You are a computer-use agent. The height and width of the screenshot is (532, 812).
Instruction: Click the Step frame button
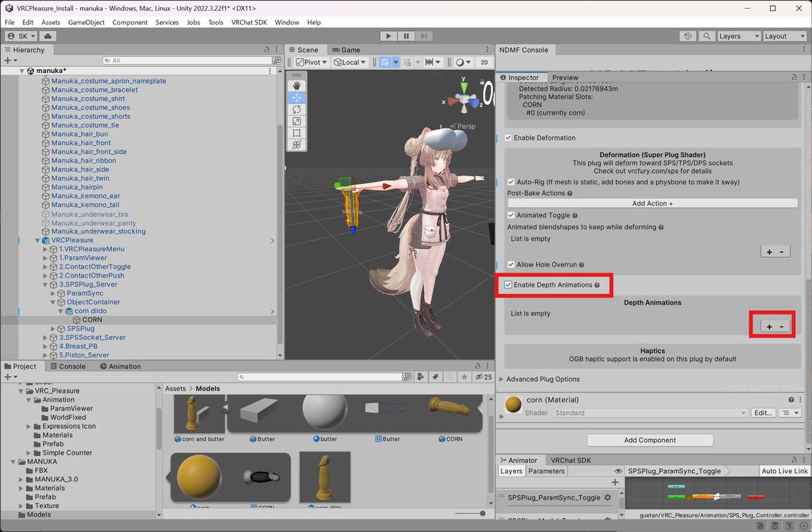click(423, 36)
